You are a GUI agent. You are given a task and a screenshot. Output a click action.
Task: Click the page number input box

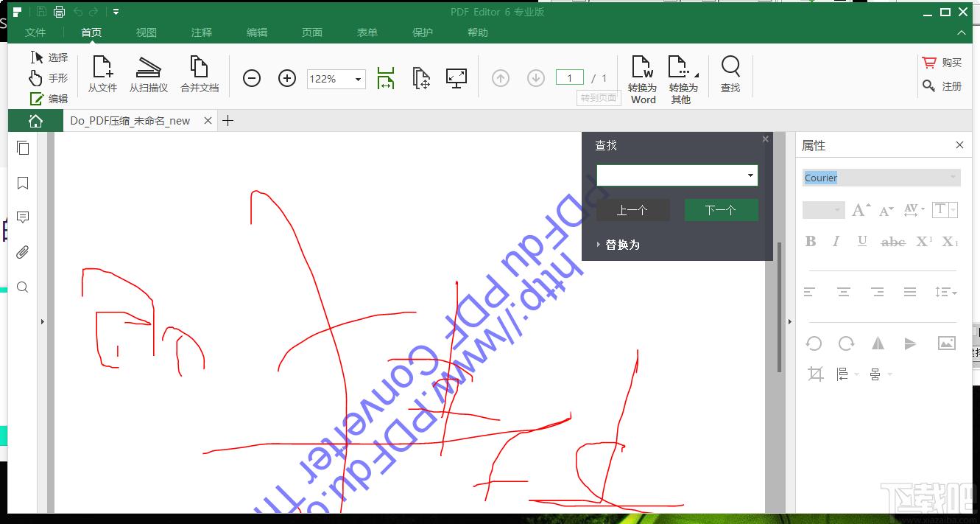click(x=570, y=77)
